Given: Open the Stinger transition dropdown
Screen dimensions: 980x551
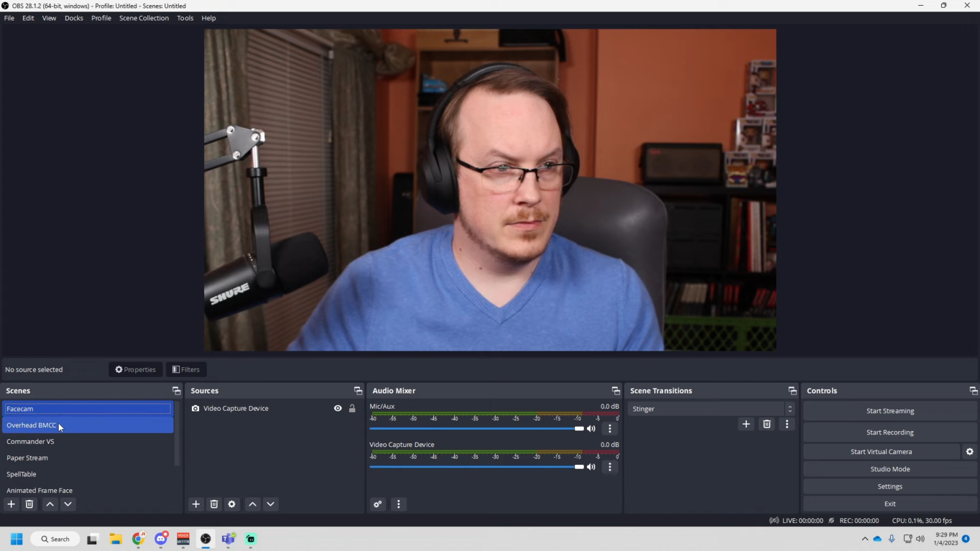Looking at the screenshot, I should (710, 409).
